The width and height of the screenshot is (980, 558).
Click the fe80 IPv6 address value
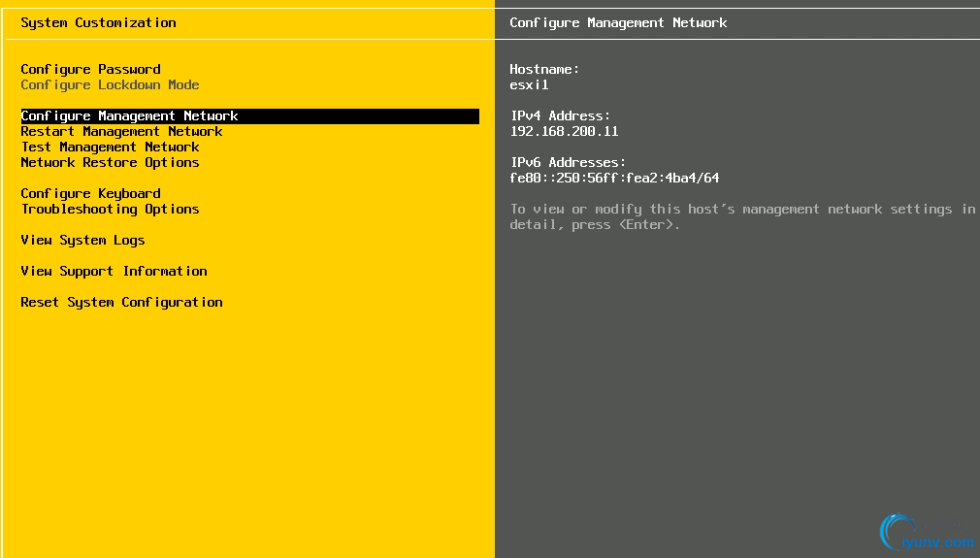[614, 179]
